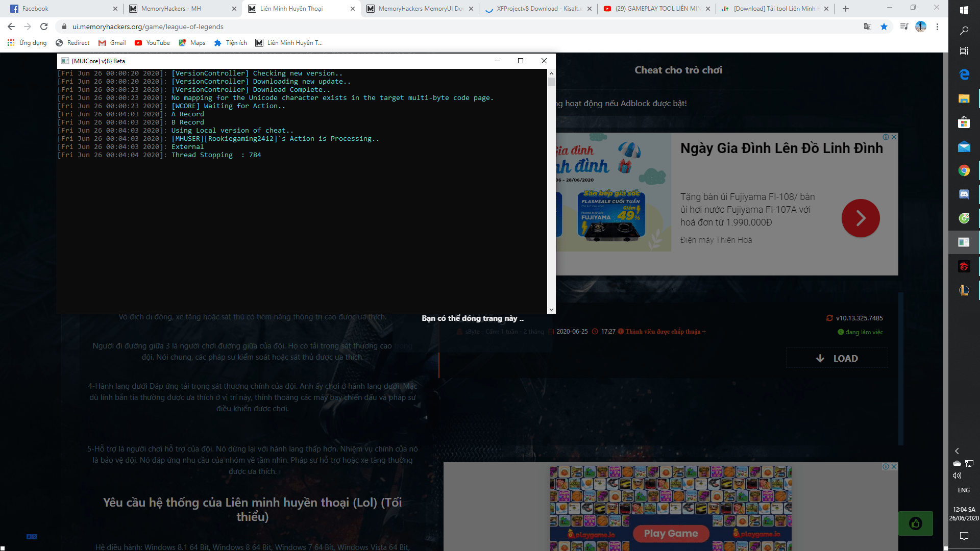Open the volume control icon
The width and height of the screenshot is (980, 551).
tap(957, 475)
